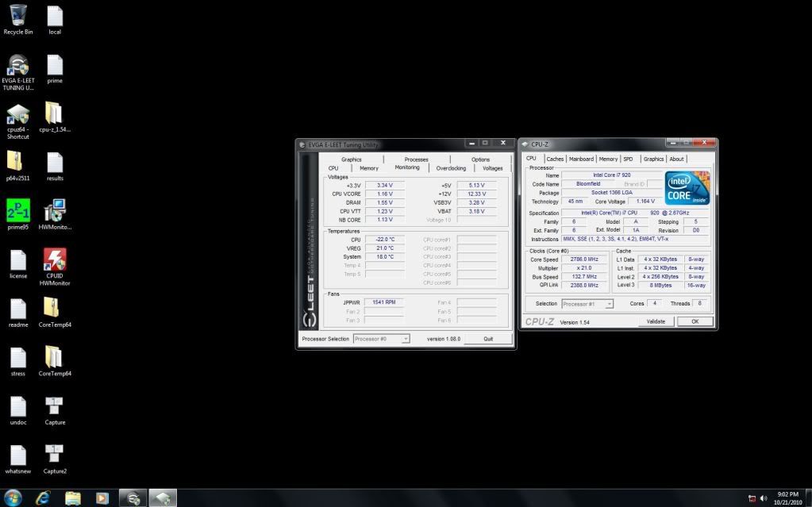
Task: Switch to the Voltages tab in E-LEET
Action: coord(492,168)
